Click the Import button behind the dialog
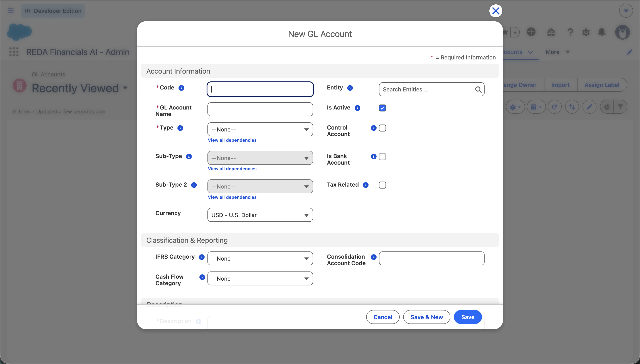640x364 pixels. (x=560, y=85)
